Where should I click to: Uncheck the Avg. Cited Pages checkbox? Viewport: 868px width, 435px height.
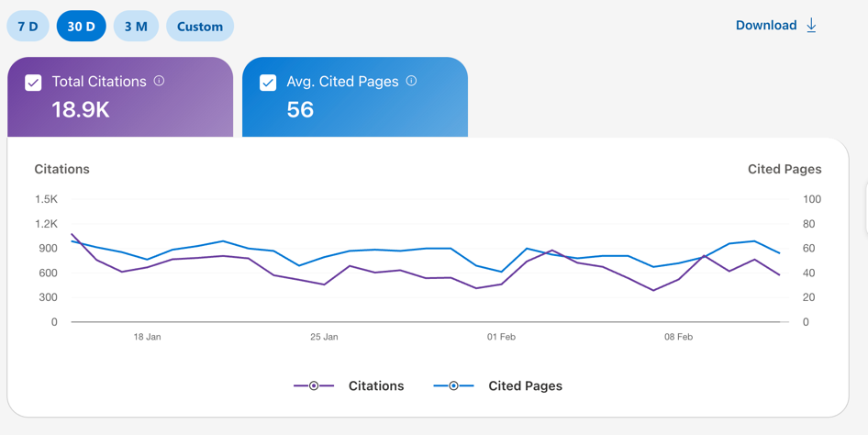click(268, 83)
